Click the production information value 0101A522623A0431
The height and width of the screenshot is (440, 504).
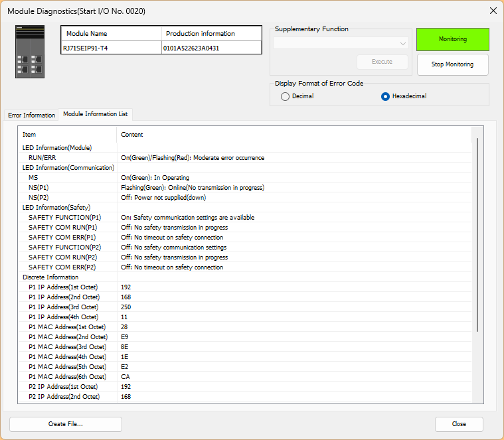193,48
